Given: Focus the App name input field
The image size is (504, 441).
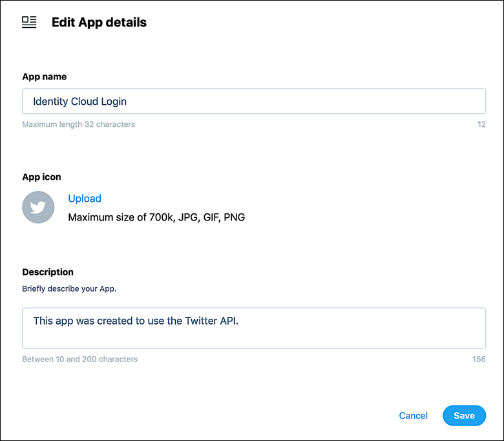Looking at the screenshot, I should click(253, 102).
